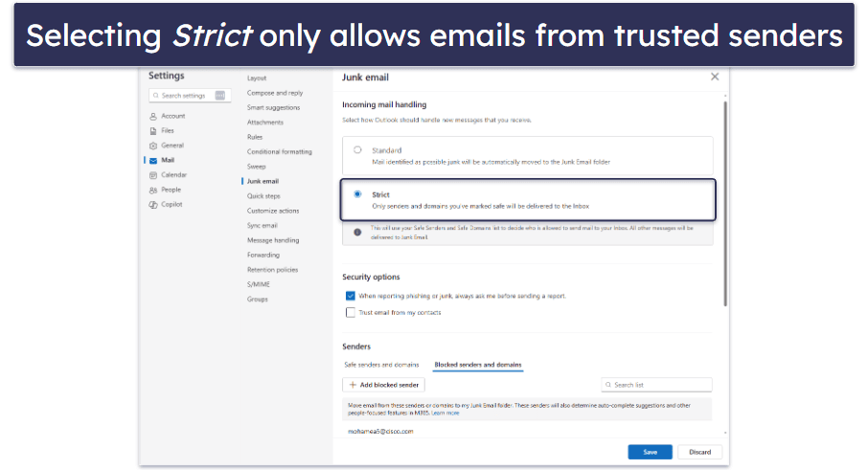Click the People label in the settings sidebar
This screenshot has height=470, width=868.
point(171,190)
